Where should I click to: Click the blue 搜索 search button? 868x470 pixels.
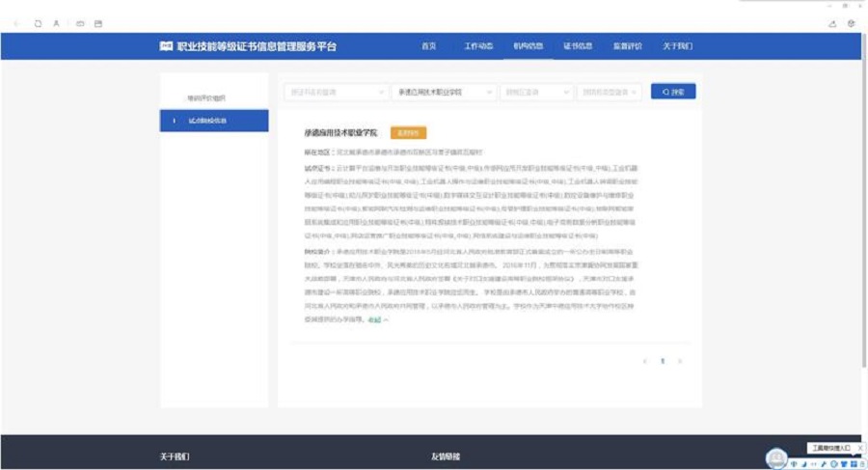[x=673, y=92]
